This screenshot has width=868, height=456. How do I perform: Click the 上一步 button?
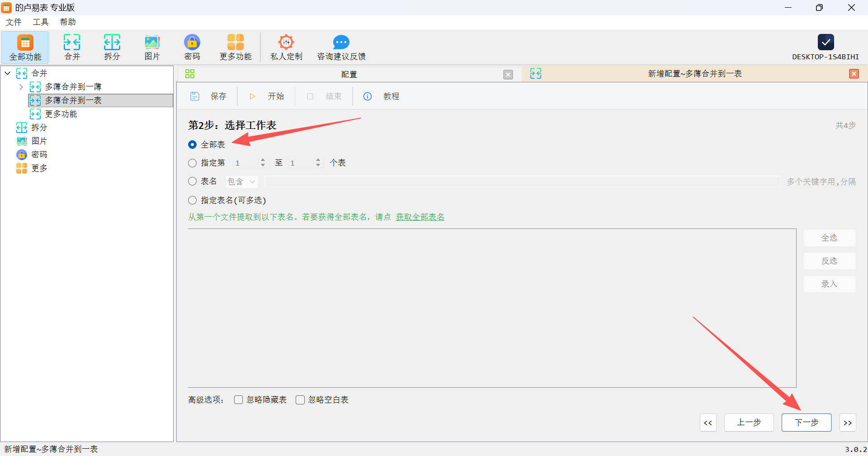point(749,423)
